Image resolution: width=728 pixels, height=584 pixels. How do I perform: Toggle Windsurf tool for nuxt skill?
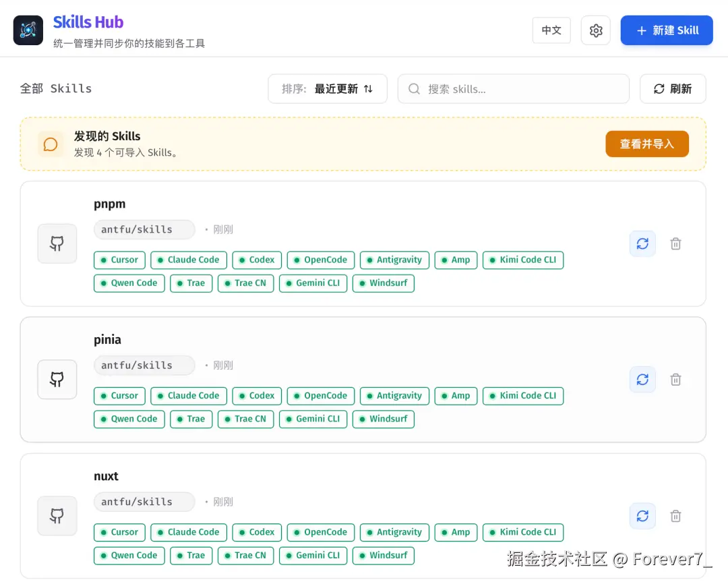(384, 556)
